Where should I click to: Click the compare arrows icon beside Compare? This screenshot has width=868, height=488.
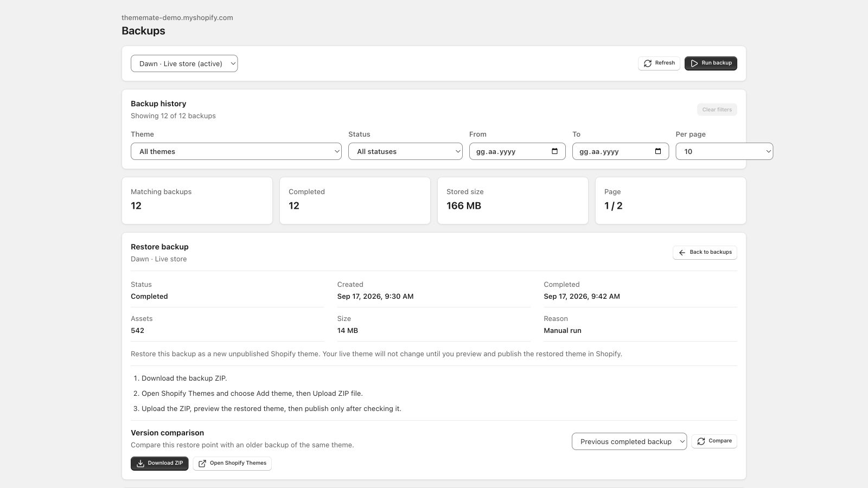coord(701,441)
